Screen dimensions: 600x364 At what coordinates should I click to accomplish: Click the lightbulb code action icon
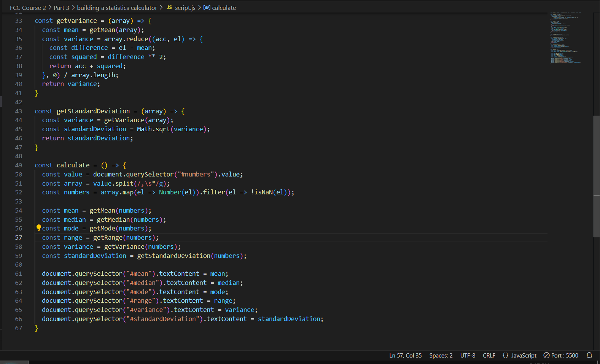tap(38, 228)
